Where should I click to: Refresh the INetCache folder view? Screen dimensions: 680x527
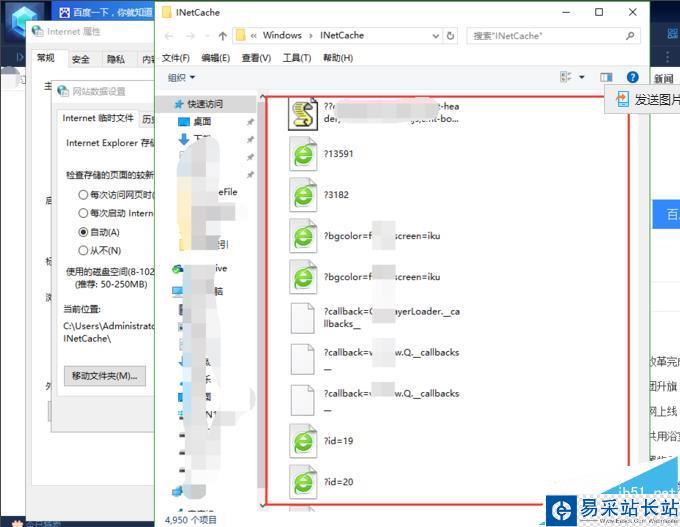[x=451, y=36]
